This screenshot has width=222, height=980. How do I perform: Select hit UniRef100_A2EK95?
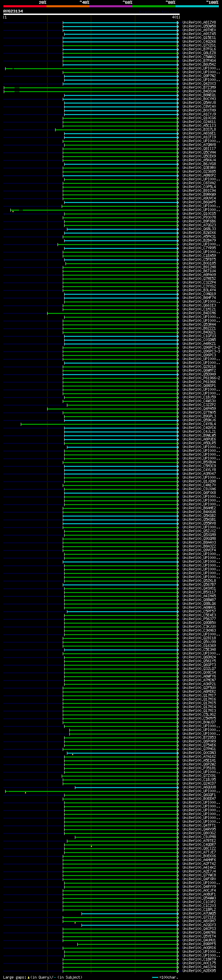[x=199, y=971]
